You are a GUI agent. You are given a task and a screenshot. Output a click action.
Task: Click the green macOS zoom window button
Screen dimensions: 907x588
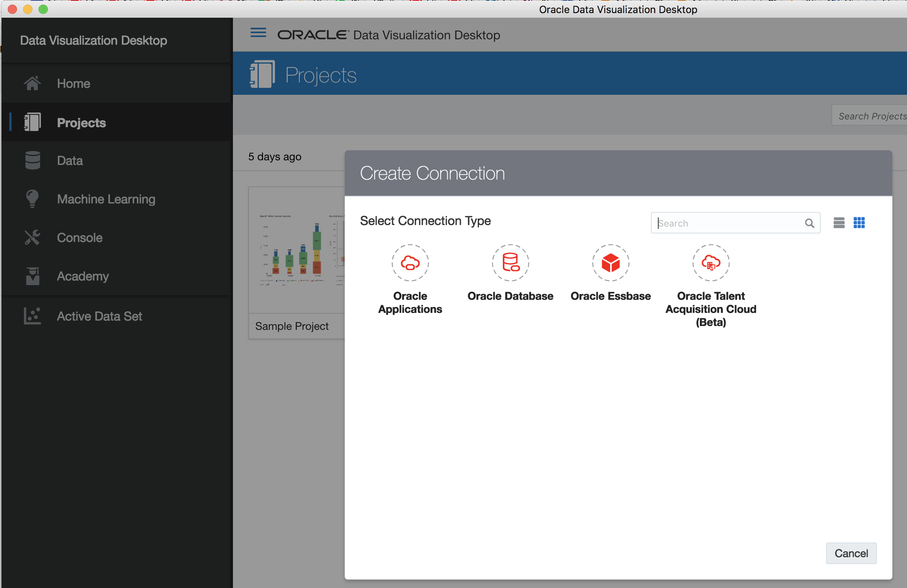pos(43,9)
